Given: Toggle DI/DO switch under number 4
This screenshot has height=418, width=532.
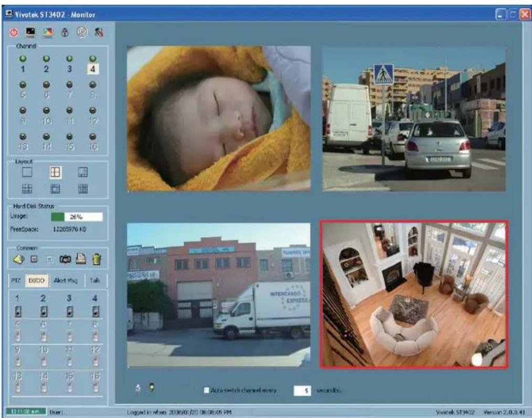Looking at the screenshot, I should 95,311.
